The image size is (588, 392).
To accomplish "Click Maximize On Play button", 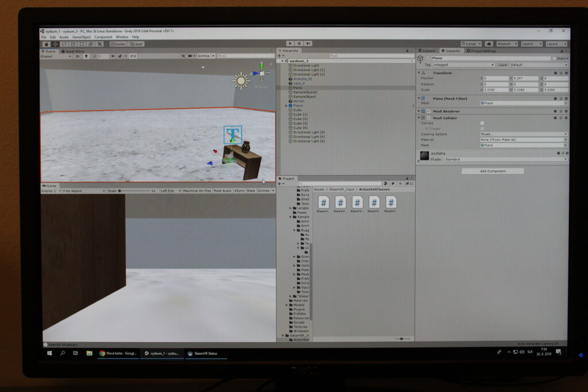I will click(197, 191).
